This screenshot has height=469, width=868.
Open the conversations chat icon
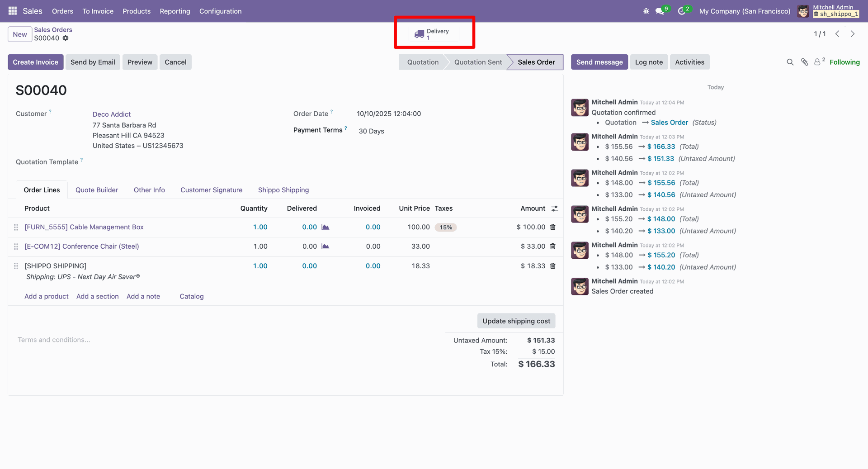pyautogui.click(x=660, y=11)
